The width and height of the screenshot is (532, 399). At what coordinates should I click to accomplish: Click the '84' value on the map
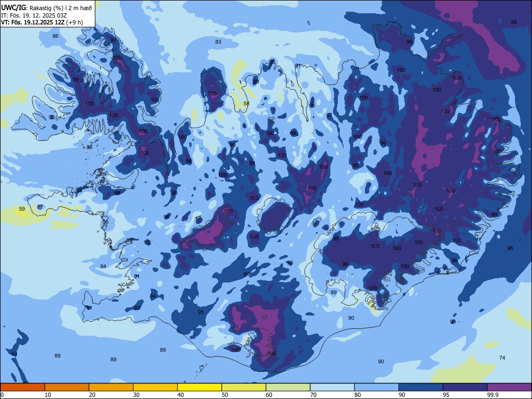103,266
